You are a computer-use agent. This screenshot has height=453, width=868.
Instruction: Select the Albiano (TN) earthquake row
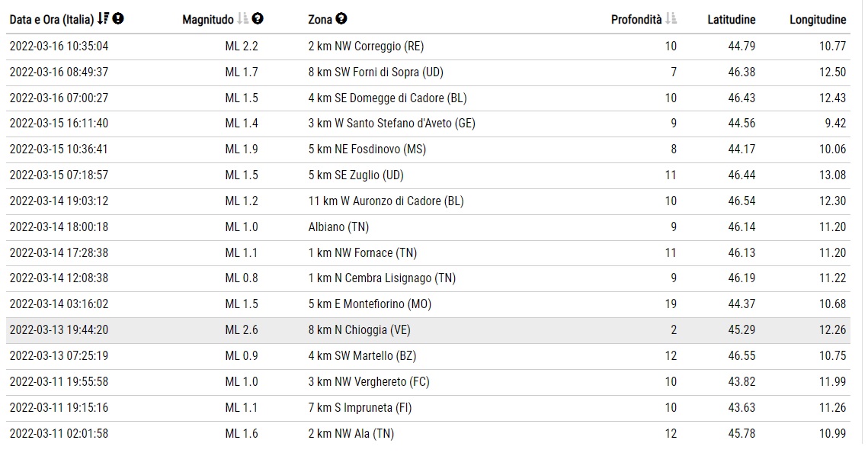click(x=428, y=227)
